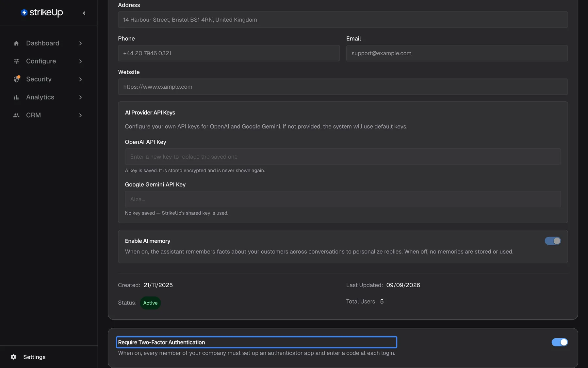Viewport: 588px width, 368px height.
Task: Click the Address input field
Action: 343,20
